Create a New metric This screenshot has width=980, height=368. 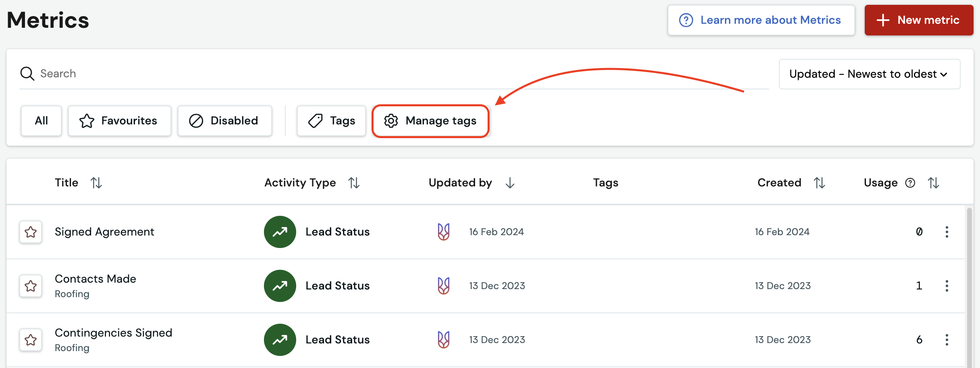pyautogui.click(x=919, y=20)
